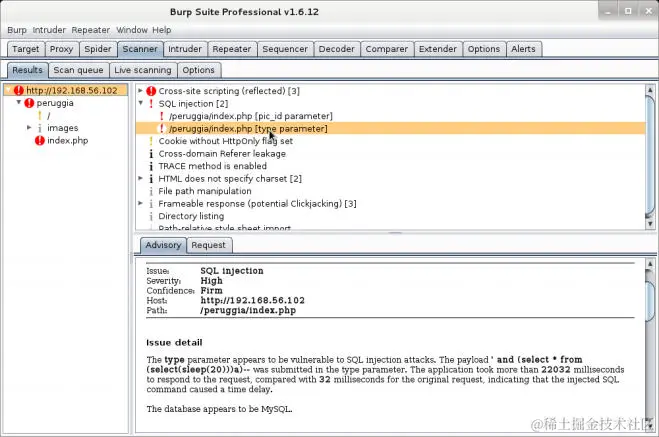
Task: Switch to the Spider tab
Action: click(98, 49)
